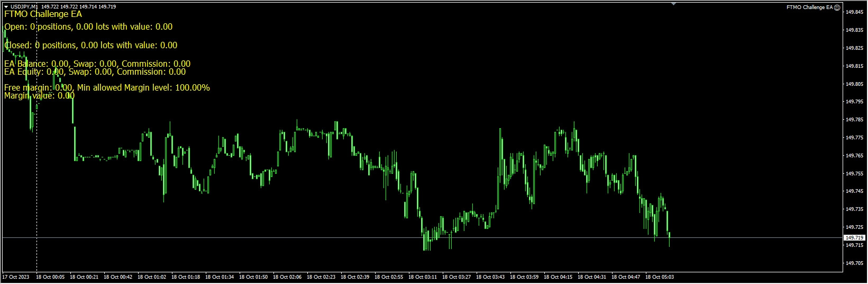The image size is (868, 284).
Task: Click the 149.725 price scale label
Action: click(x=854, y=227)
